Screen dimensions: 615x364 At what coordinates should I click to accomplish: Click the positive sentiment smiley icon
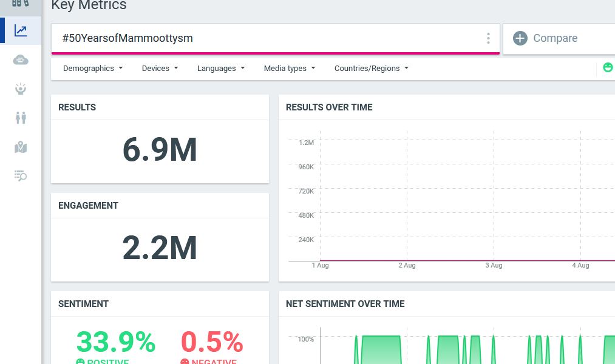tap(80, 361)
